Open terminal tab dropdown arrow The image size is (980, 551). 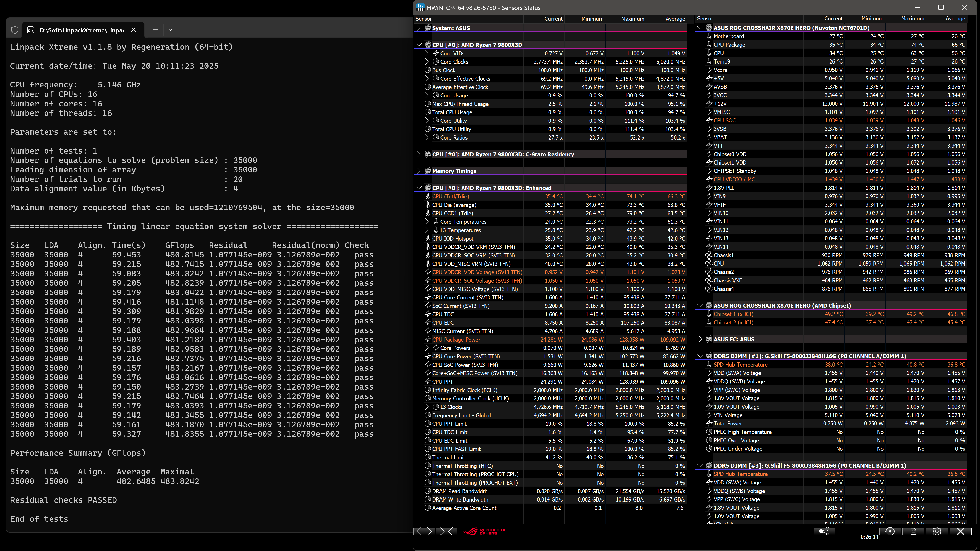170,30
